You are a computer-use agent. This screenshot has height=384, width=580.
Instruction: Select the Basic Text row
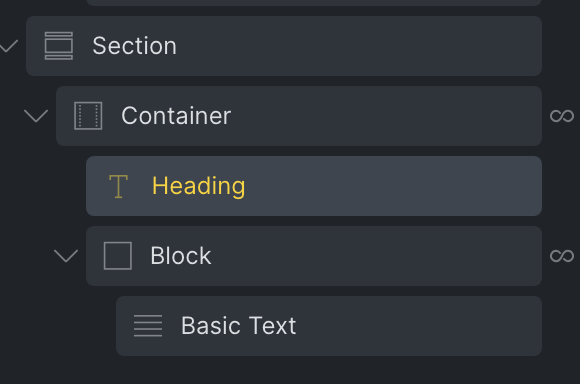[x=329, y=326]
